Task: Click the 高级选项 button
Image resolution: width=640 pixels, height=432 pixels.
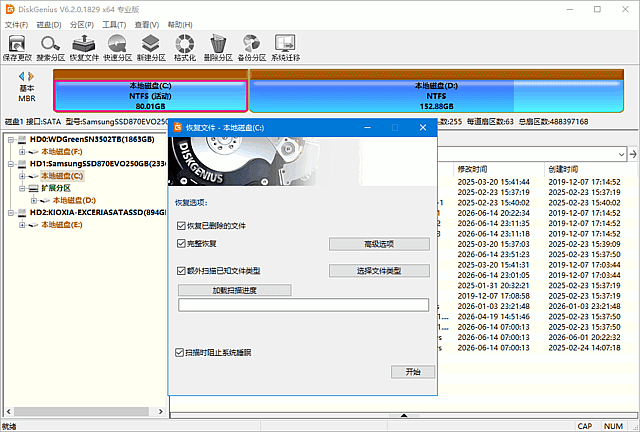Action: [379, 244]
